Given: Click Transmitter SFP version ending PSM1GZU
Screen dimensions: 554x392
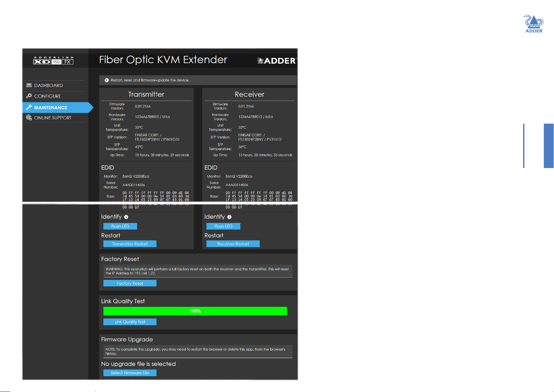Looking at the screenshot, I should [157, 137].
